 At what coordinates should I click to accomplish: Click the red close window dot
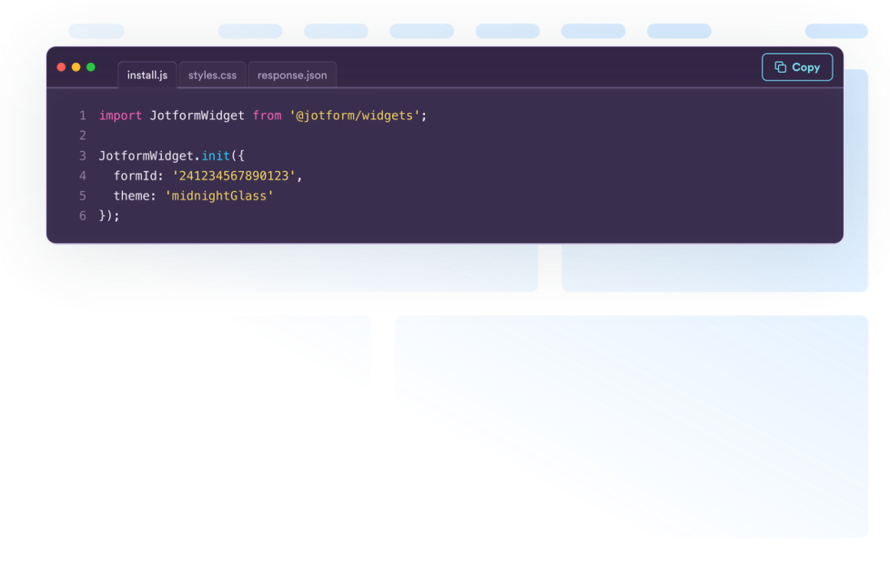(x=61, y=67)
